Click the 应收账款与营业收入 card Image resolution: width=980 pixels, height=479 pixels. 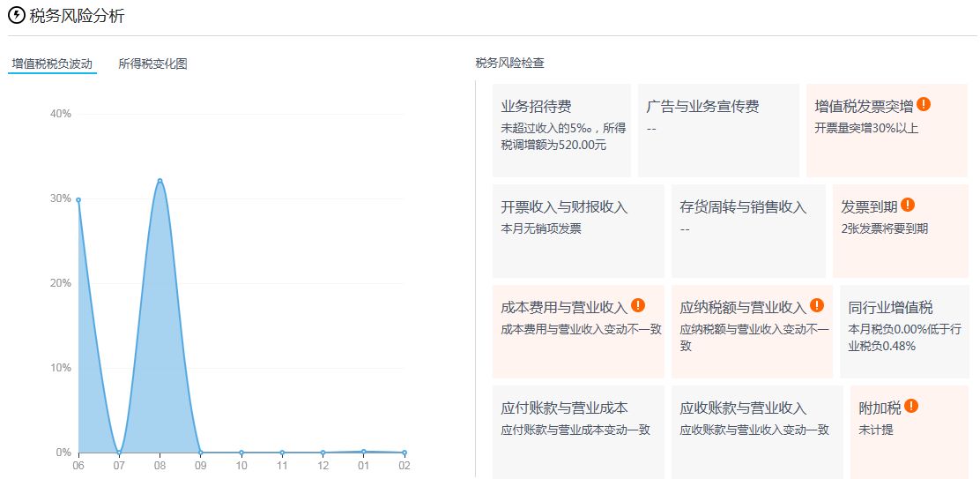click(x=755, y=431)
